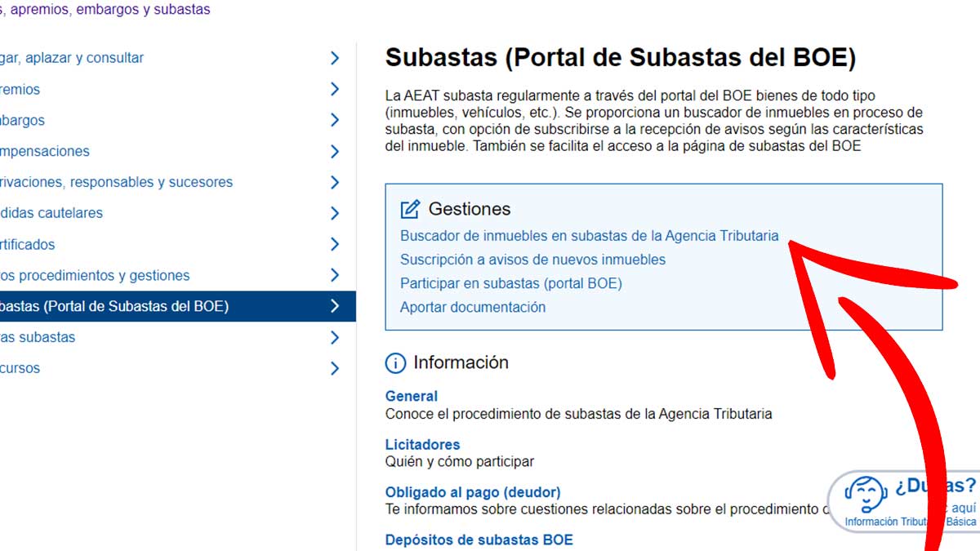This screenshot has height=551, width=980.
Task: Expand the Medidas cautelares chevron
Action: pos(334,213)
